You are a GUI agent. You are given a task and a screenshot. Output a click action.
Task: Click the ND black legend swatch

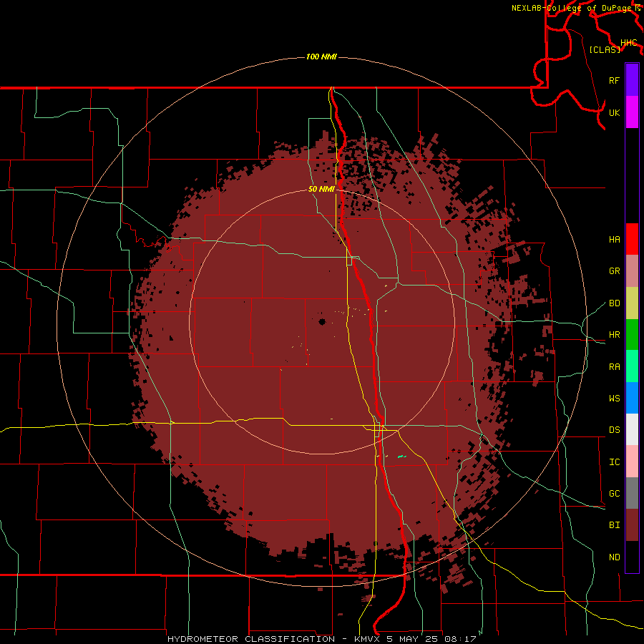(x=632, y=557)
